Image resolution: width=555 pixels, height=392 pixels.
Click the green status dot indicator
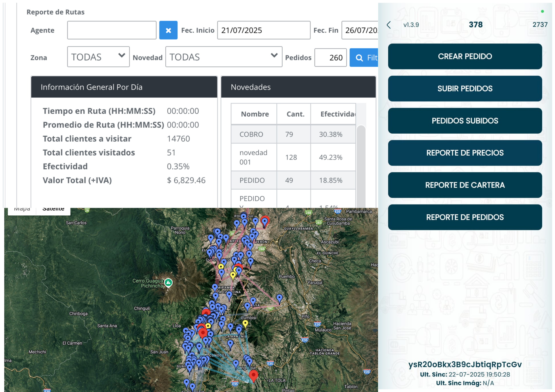click(542, 11)
